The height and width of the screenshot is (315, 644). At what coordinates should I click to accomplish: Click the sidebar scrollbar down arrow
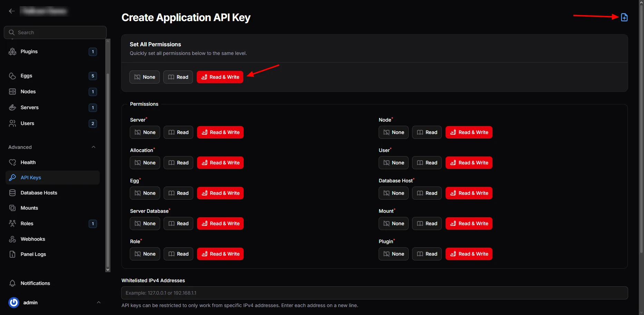[108, 270]
